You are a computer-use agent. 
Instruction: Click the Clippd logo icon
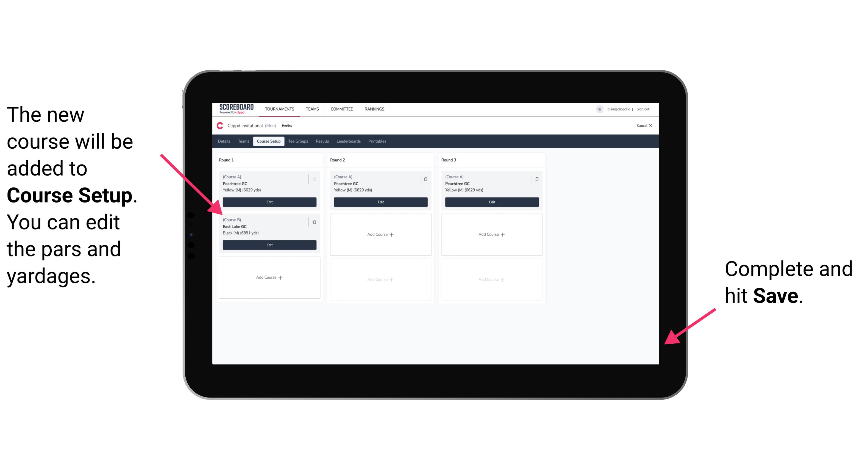(x=219, y=127)
